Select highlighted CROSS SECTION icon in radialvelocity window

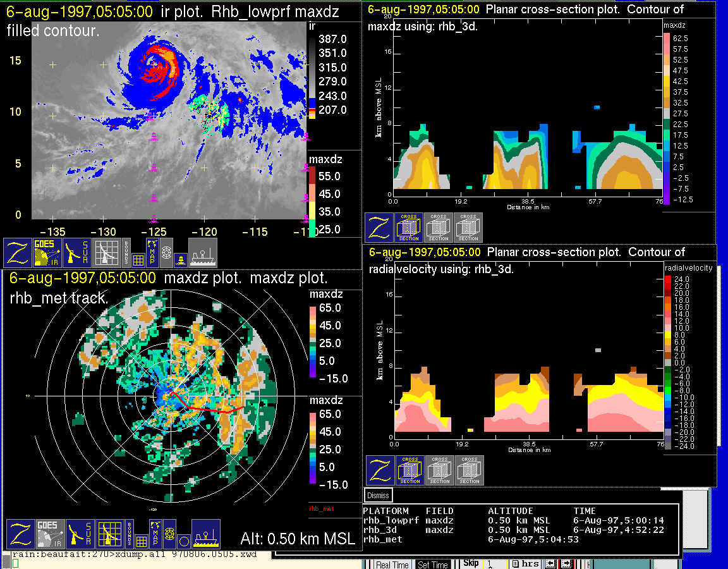pyautogui.click(x=410, y=470)
